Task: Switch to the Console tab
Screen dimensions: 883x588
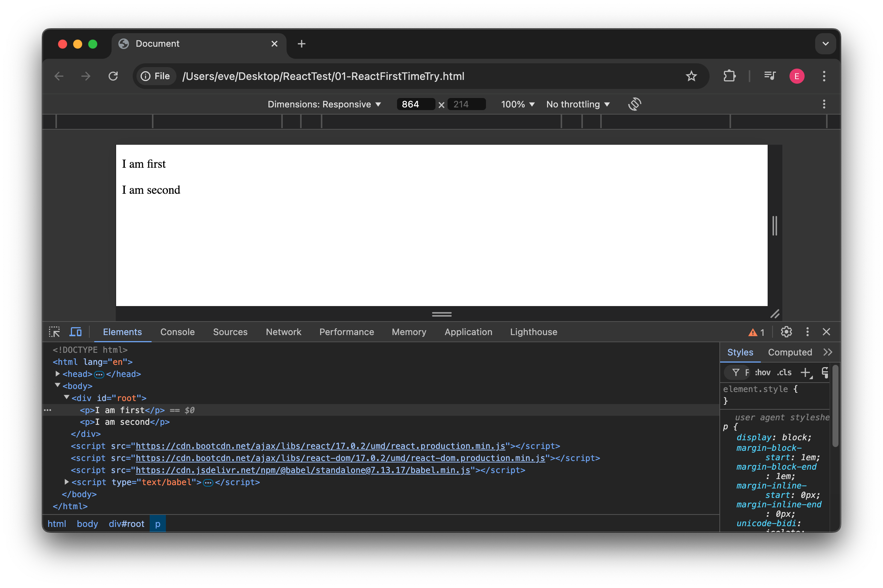Action: (x=178, y=332)
